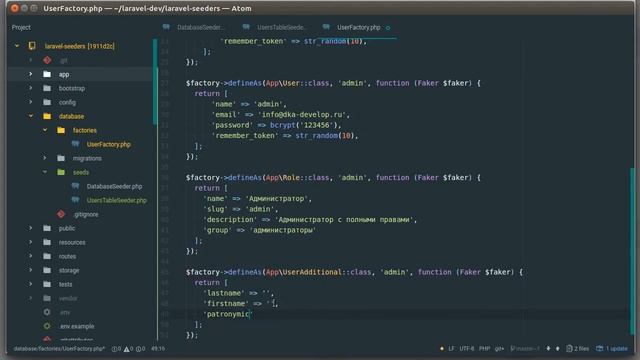Screen dimensions: 640x360
Task: Click the file path in status bar
Action: (x=59, y=349)
